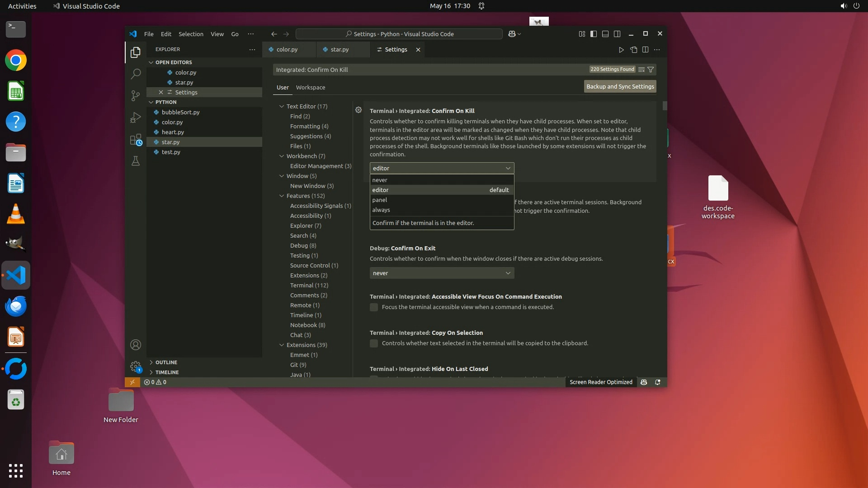Select the 'always' dropdown option
Viewport: 868px width, 488px height.
coord(381,210)
